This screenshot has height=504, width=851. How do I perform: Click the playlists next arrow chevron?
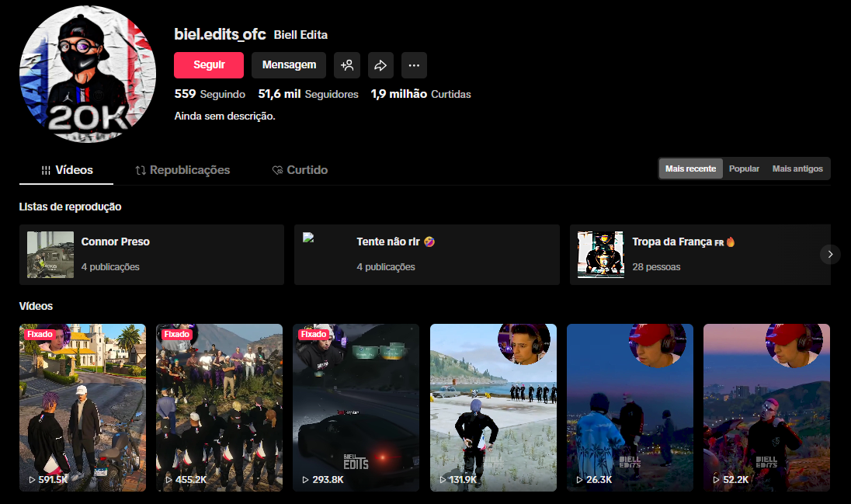pos(830,254)
